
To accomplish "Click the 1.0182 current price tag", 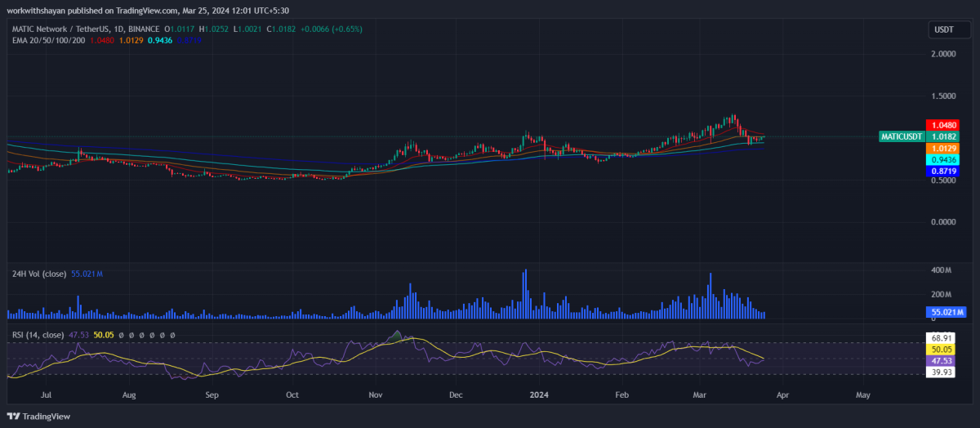I will 942,136.
